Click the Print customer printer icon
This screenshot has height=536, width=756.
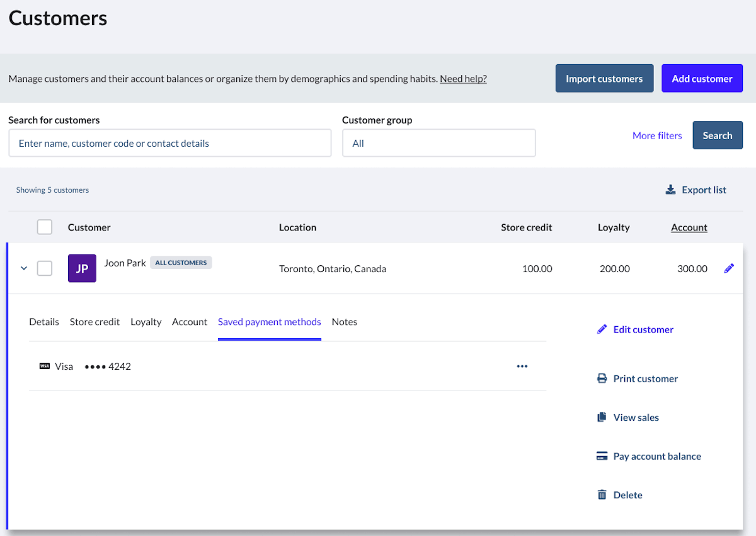tap(601, 378)
